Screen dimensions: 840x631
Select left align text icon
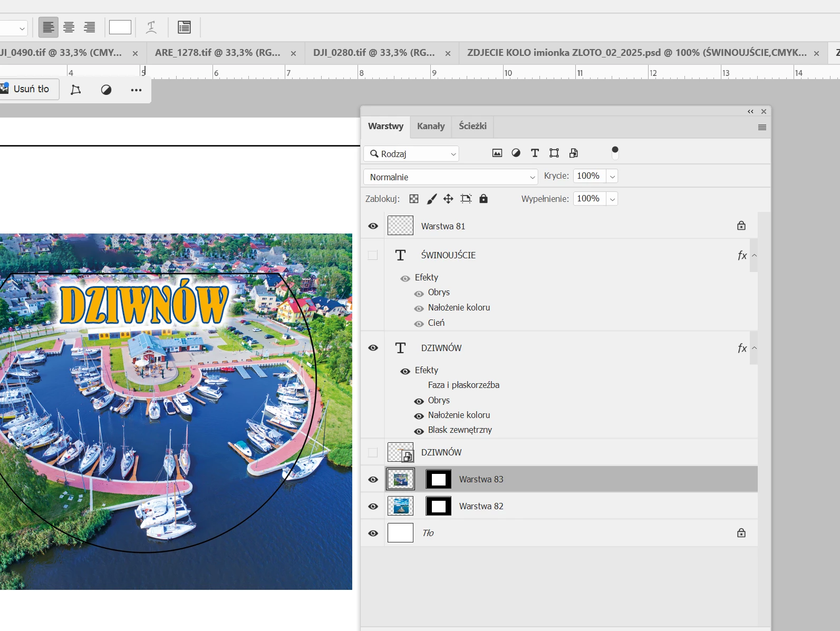[x=49, y=27]
